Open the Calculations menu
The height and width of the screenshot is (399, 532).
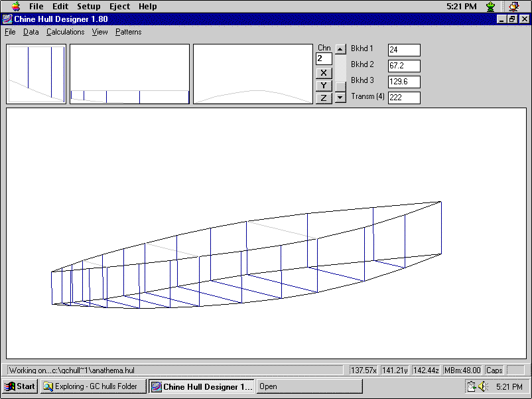[x=65, y=32]
